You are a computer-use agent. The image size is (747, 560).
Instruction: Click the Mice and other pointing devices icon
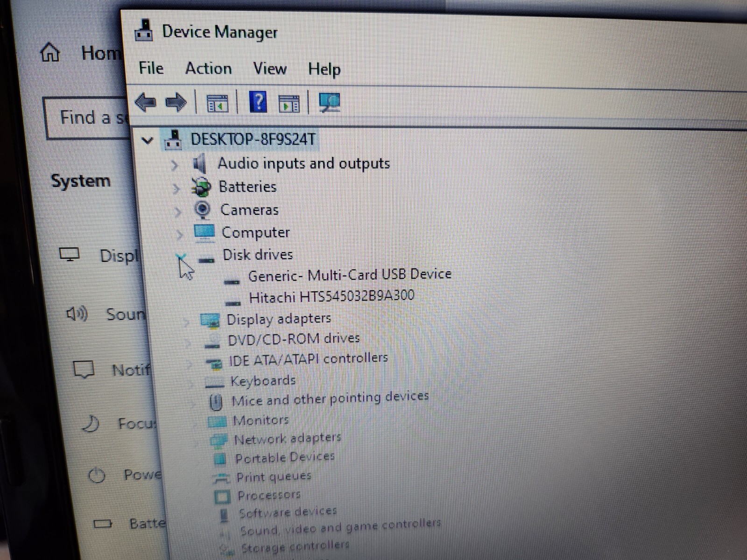click(216, 401)
